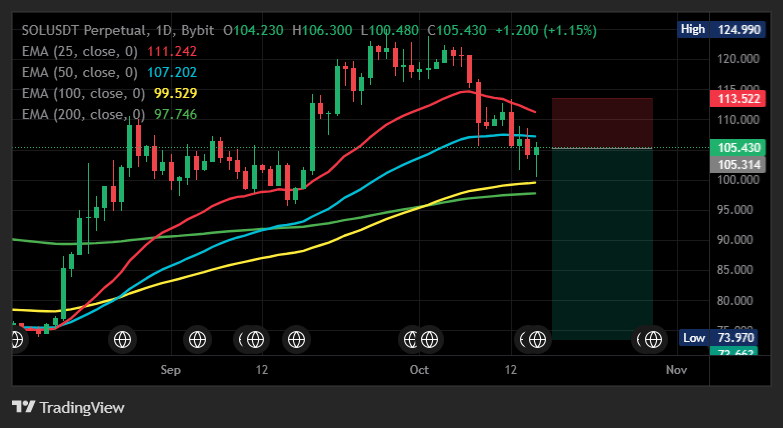Click the gray 105.314 price tag
Screen dimensions: 783x428
click(738, 165)
